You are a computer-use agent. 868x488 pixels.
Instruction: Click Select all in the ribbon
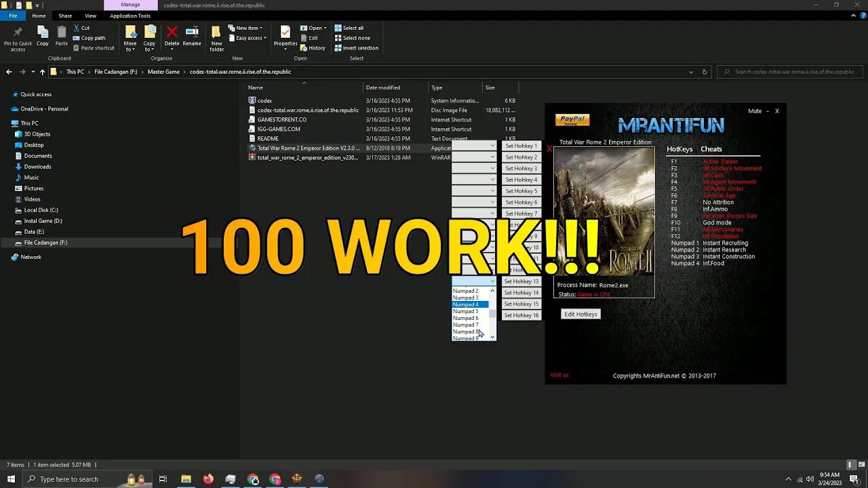(x=349, y=28)
